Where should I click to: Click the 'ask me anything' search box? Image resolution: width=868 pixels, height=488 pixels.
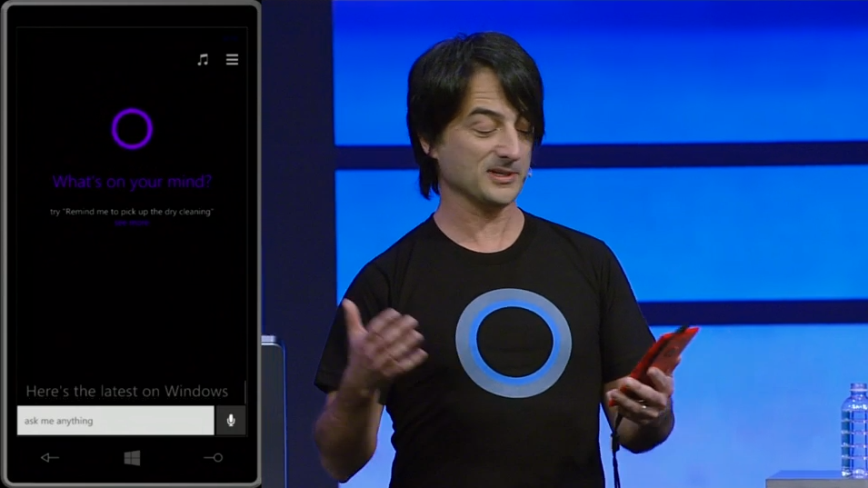[115, 421]
